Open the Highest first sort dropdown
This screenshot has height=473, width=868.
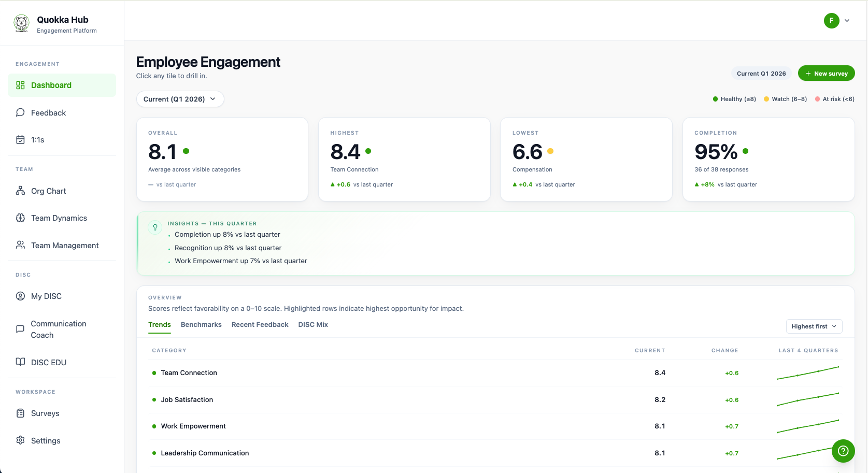pyautogui.click(x=814, y=326)
